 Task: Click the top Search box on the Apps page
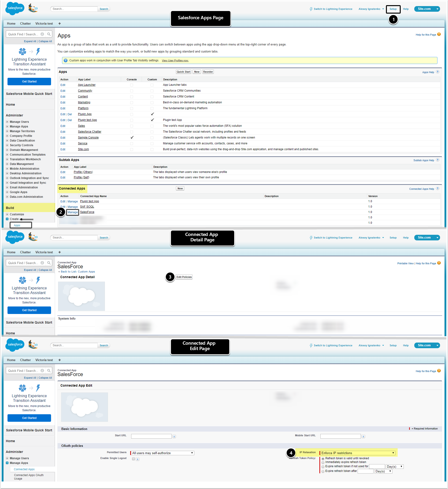coord(74,9)
